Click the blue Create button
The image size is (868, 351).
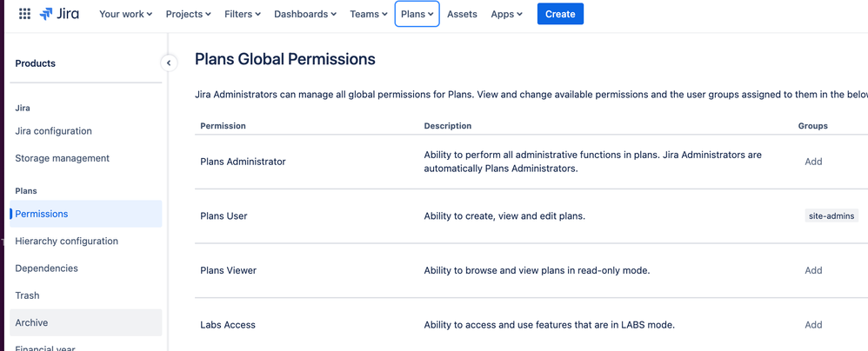pyautogui.click(x=560, y=14)
